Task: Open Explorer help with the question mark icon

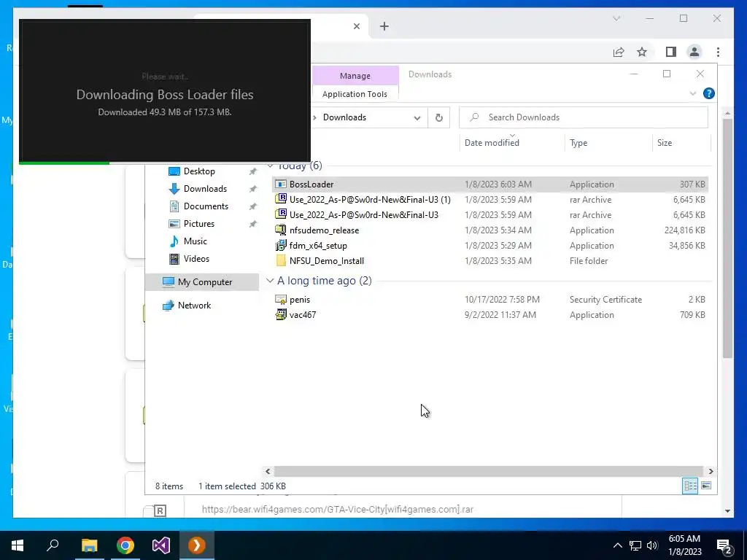Action: [x=709, y=93]
